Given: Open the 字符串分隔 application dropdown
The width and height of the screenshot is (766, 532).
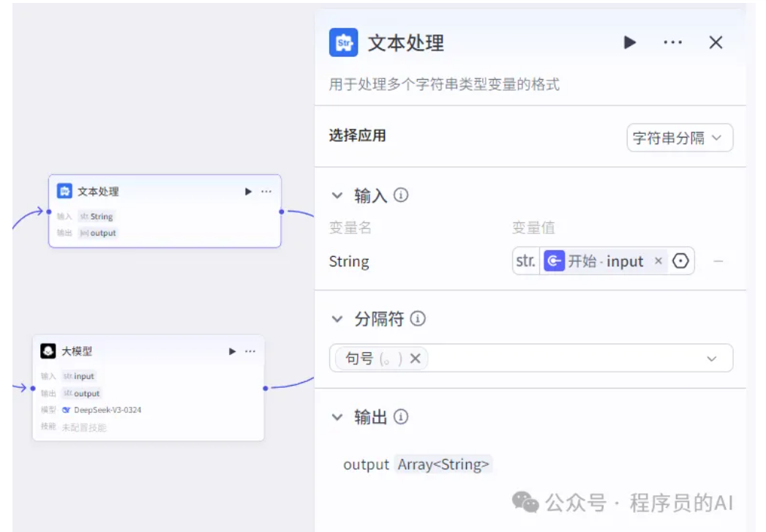Looking at the screenshot, I should point(680,138).
